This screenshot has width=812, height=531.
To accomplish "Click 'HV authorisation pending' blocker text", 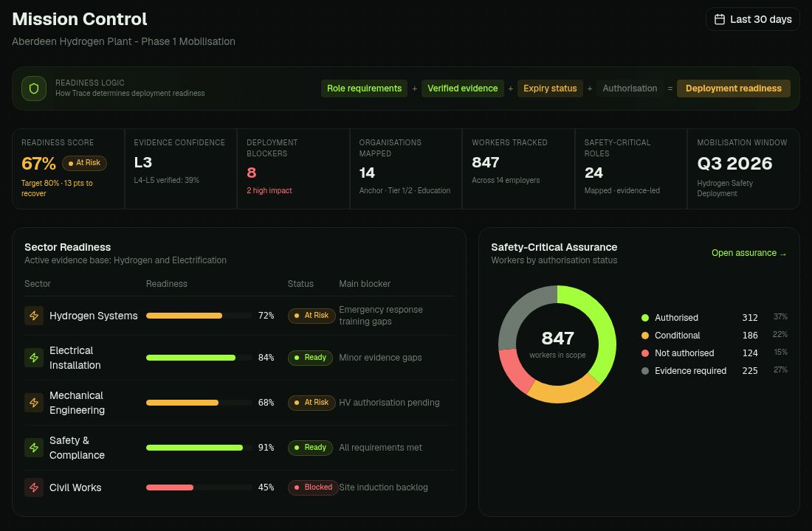I will pos(389,403).
